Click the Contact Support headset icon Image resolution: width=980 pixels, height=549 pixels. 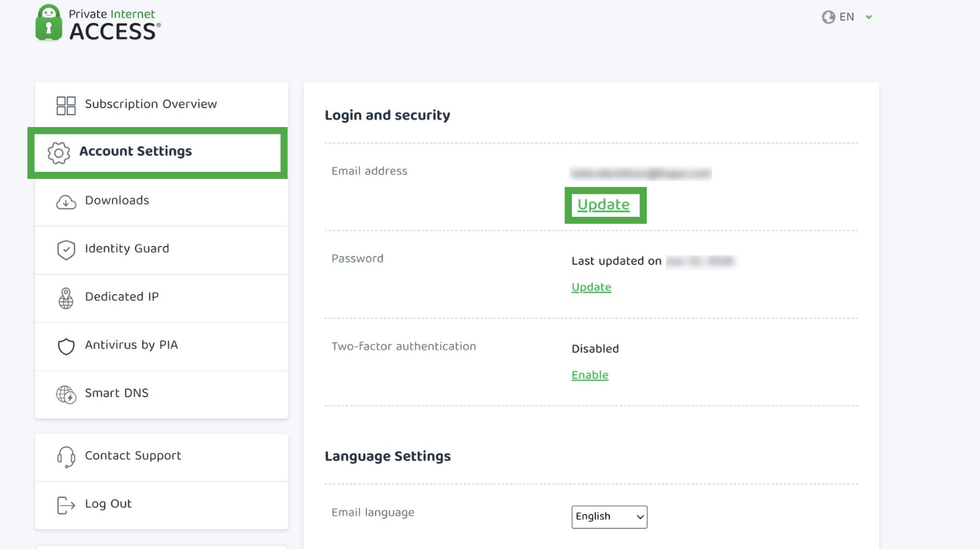[x=66, y=457]
